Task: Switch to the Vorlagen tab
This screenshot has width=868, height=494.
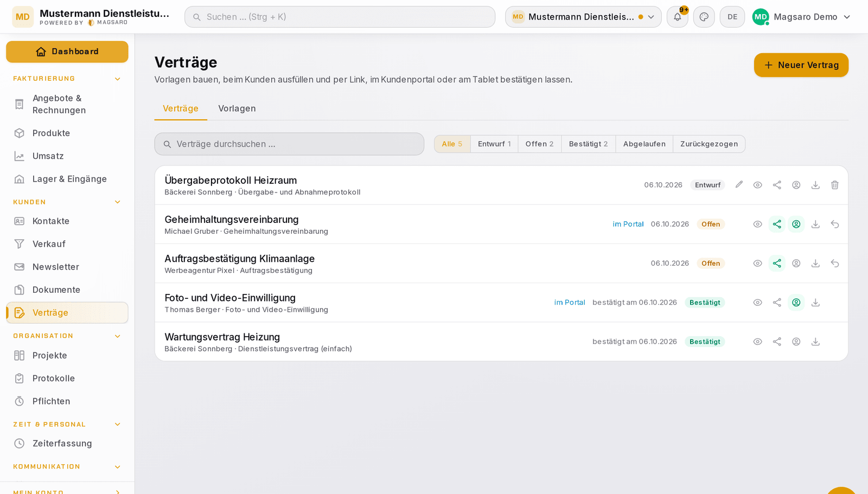Action: (237, 108)
